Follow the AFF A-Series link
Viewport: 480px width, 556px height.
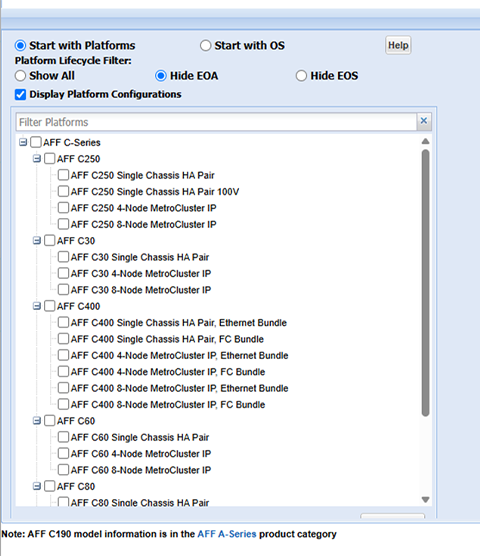227,534
